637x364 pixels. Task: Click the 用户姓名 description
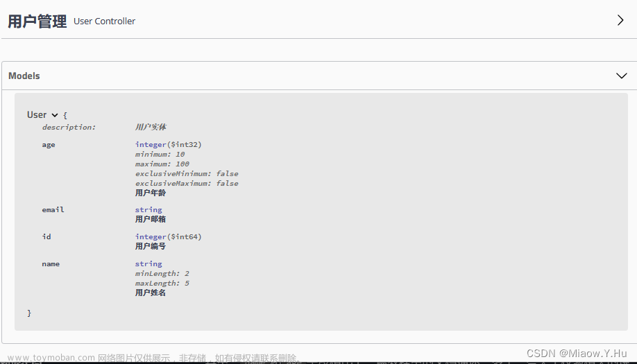pos(151,293)
